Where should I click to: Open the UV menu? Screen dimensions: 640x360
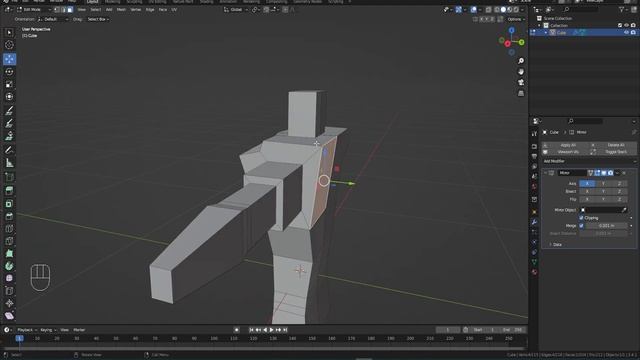click(174, 9)
